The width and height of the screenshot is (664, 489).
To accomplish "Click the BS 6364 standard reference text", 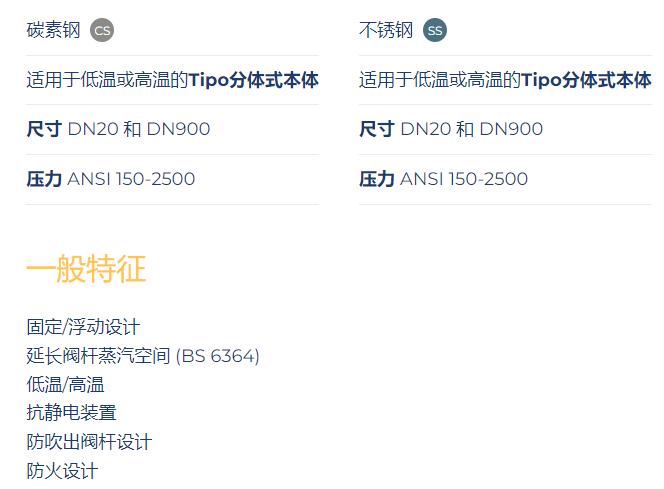I will [x=218, y=356].
